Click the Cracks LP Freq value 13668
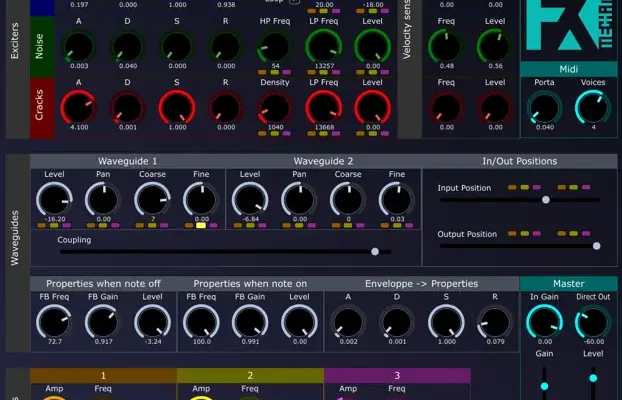The image size is (622, 400). tap(324, 127)
